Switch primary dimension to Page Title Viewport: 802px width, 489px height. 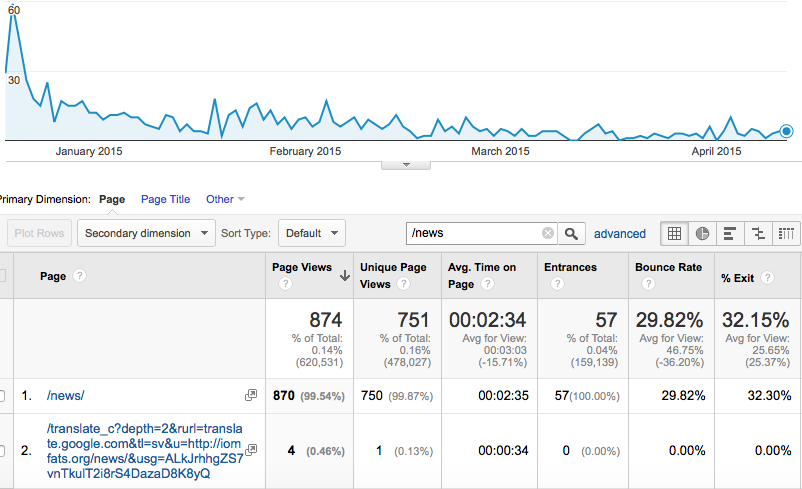coord(165,199)
